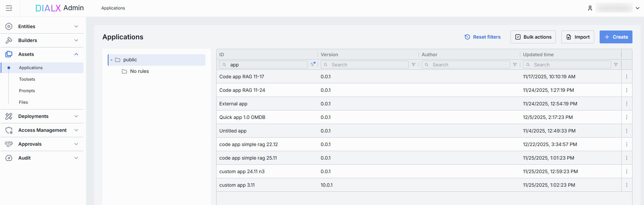
Task: Open the account dropdown chevron
Action: tap(637, 8)
